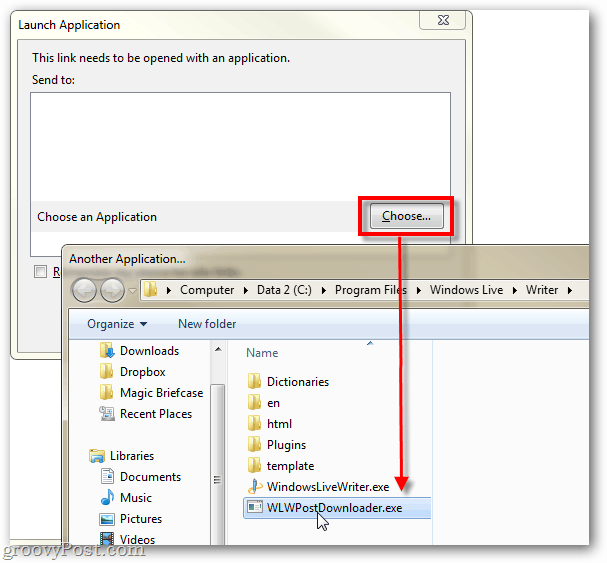Click the Music note icon
Viewport: 607px width, 563px height.
pos(107,497)
